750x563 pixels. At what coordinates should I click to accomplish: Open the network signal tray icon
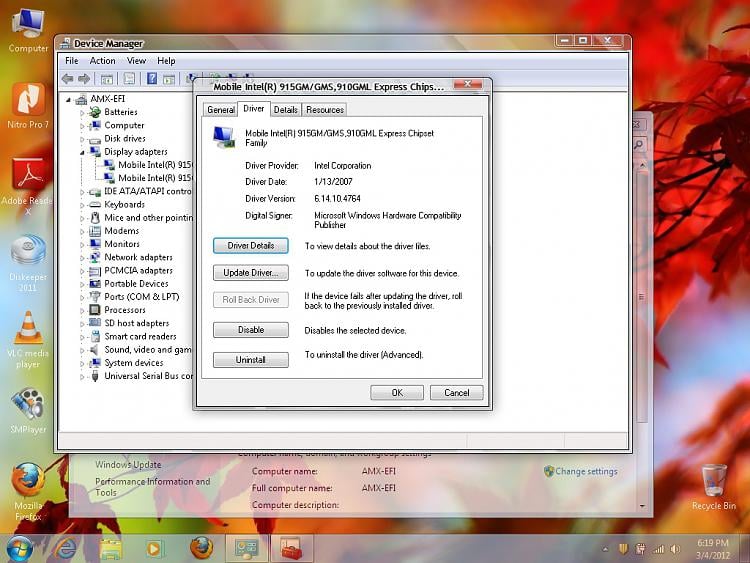coord(659,549)
